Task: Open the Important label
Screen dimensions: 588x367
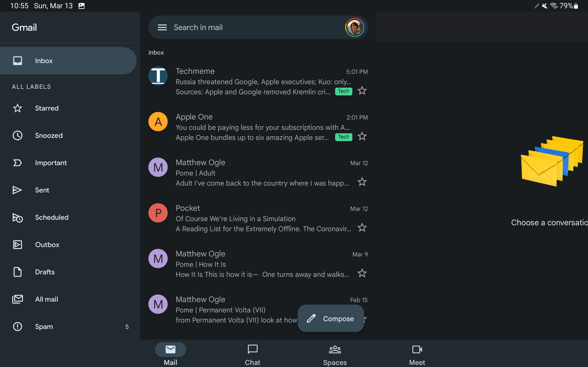Action: tap(51, 163)
